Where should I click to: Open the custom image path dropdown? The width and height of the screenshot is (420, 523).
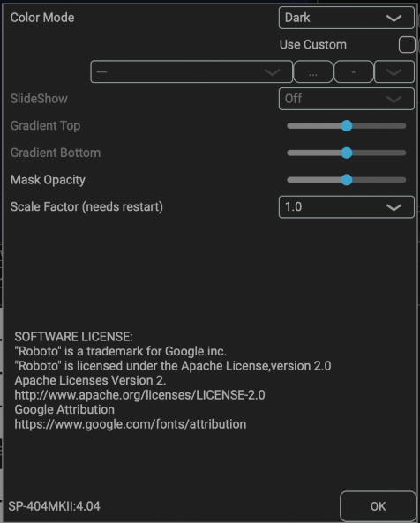point(191,71)
